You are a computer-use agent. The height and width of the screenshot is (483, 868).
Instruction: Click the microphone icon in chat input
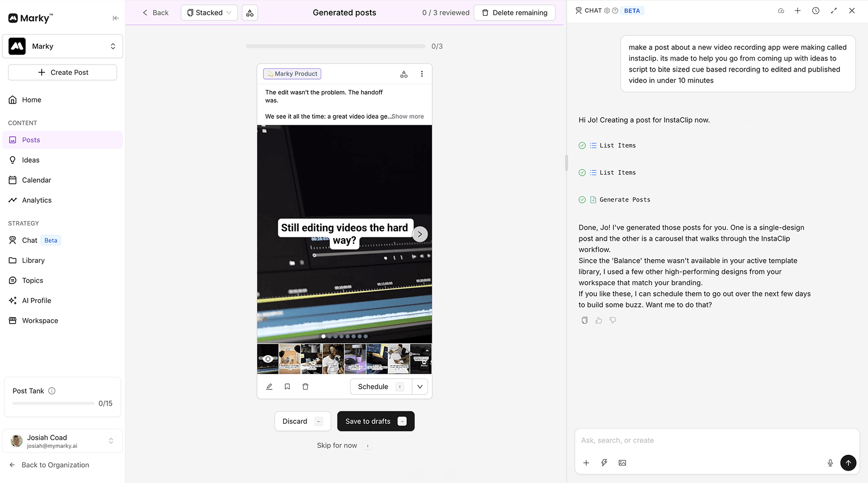tap(830, 462)
